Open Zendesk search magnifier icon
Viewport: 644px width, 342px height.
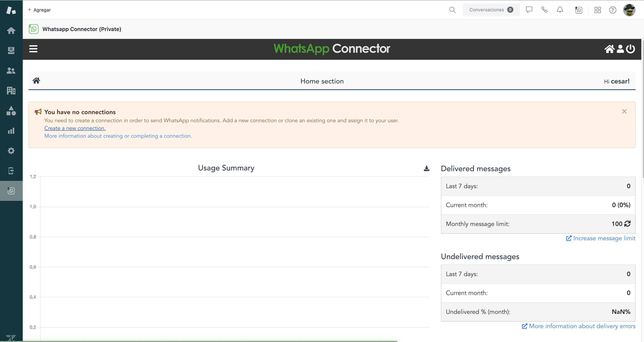point(452,10)
